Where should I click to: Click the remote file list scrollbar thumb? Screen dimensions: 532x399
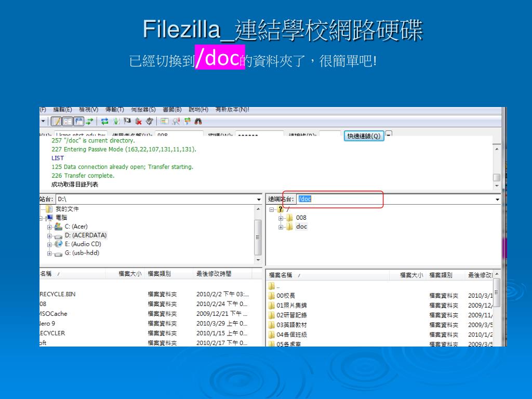[496, 292]
